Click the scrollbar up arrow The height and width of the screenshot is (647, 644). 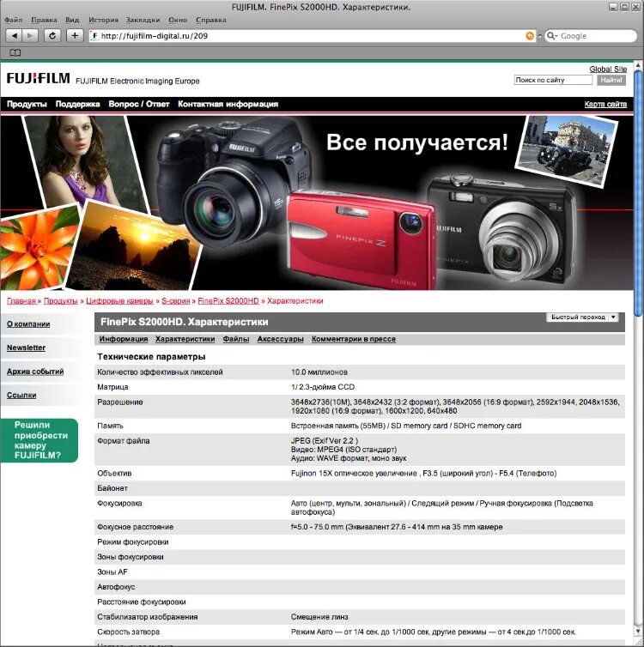click(x=638, y=65)
